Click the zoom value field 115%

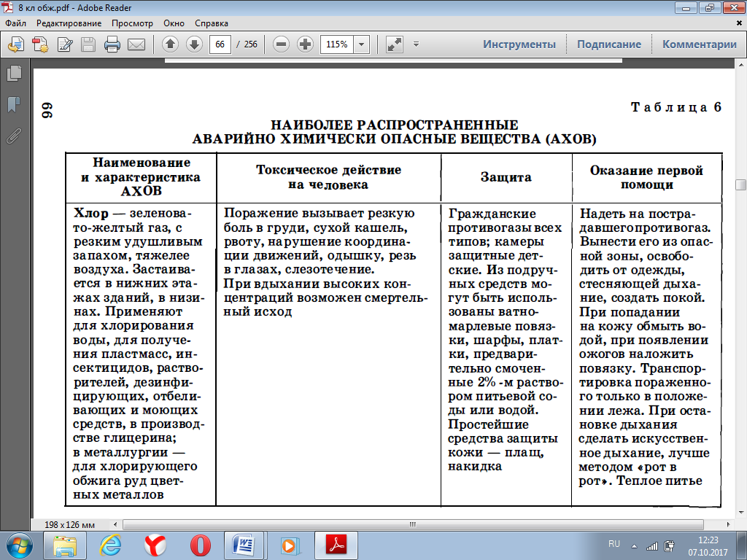coord(337,44)
